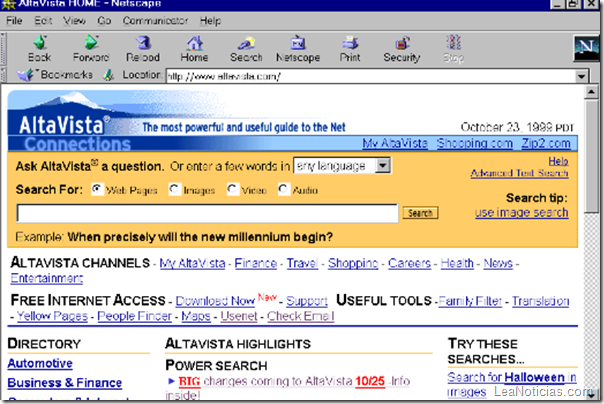Viewport: 604px width, 404px height.
Task: Open the Help menu
Action: click(x=210, y=20)
